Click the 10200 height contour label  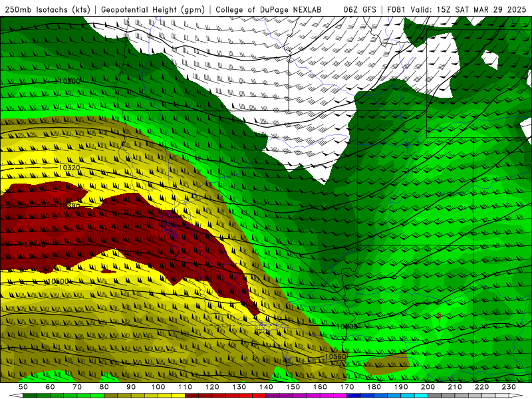70,81
